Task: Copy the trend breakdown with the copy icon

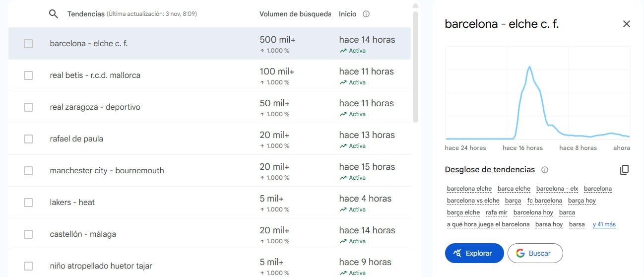Action: click(x=624, y=170)
